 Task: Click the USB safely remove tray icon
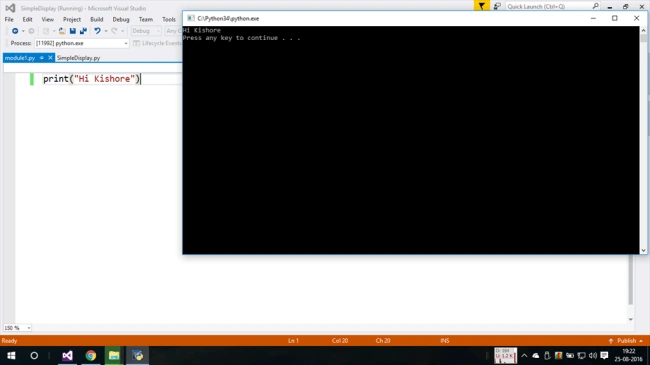click(547, 355)
